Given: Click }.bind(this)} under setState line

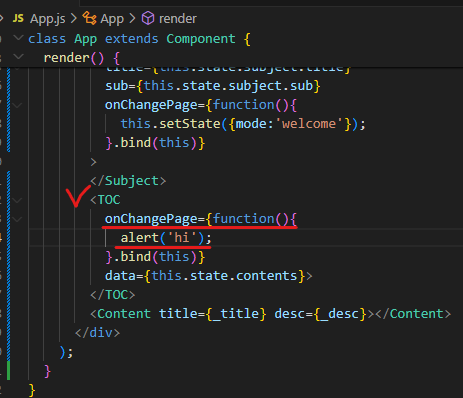Looking at the screenshot, I should coord(155,143).
